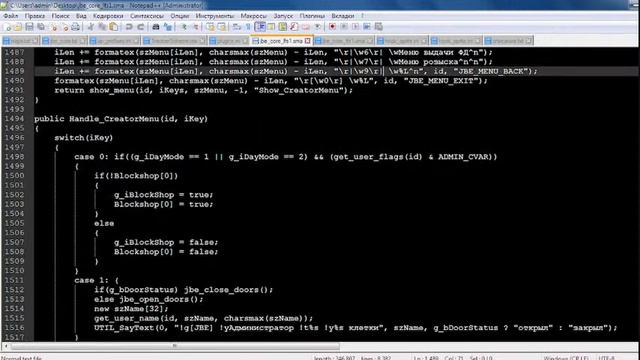The height and width of the screenshot is (360, 640).
Task: Click Run Macro Multiple Times icon
Action: click(367, 27)
